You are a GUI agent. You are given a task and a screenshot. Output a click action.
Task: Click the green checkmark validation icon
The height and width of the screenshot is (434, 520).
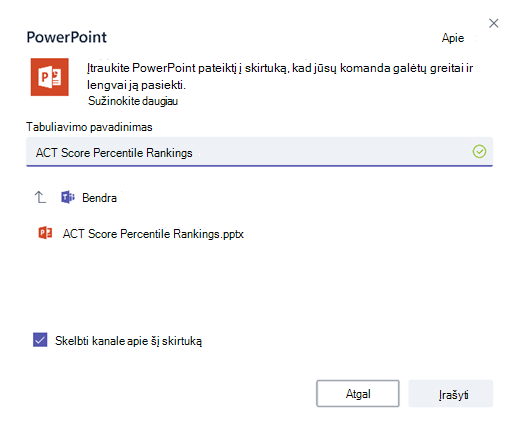(x=479, y=152)
